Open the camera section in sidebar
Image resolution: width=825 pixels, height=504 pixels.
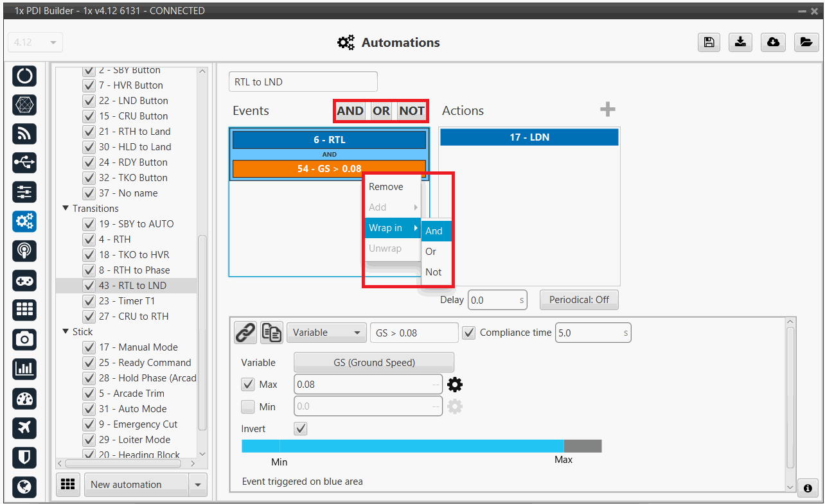[24, 338]
